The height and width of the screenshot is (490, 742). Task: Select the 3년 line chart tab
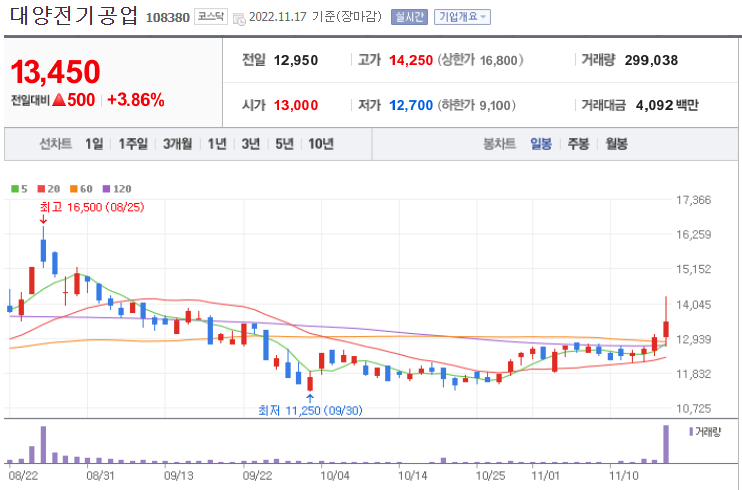coord(251,143)
